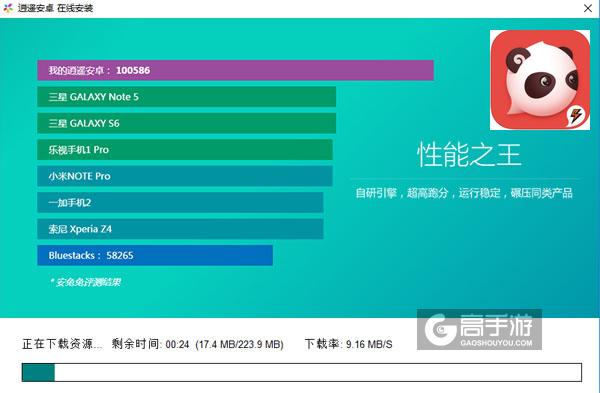Click the 自研引擎 description line
This screenshot has width=600, height=393.
pos(464,193)
